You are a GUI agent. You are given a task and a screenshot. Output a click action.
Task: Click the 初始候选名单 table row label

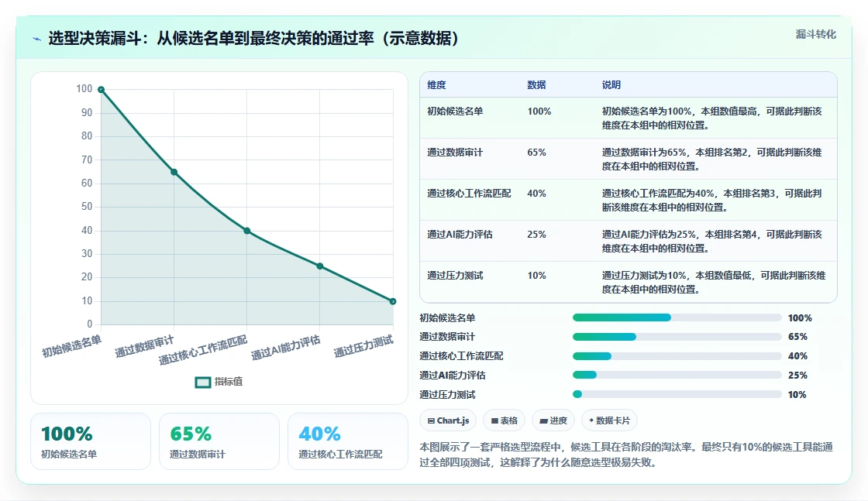point(455,112)
